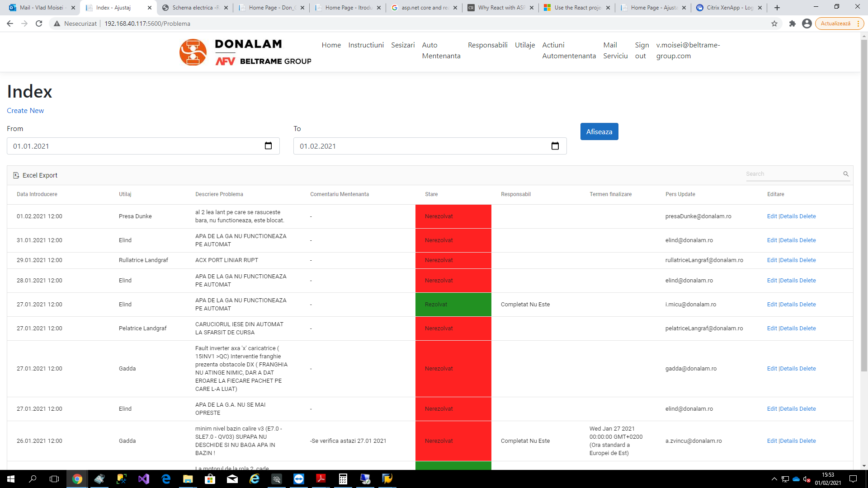
Task: Open the Auto Mentenanta nav item
Action: pyautogui.click(x=441, y=51)
